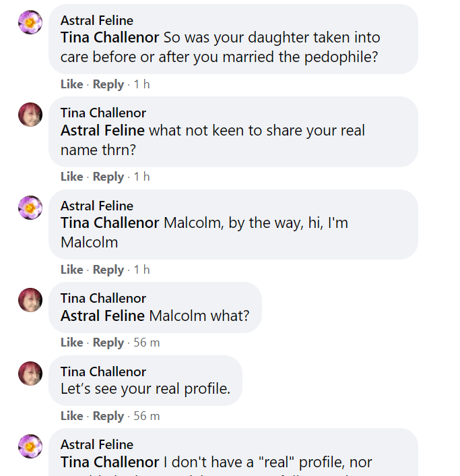Like the 'share your real name' comment
The height and width of the screenshot is (476, 460).
coord(72,177)
